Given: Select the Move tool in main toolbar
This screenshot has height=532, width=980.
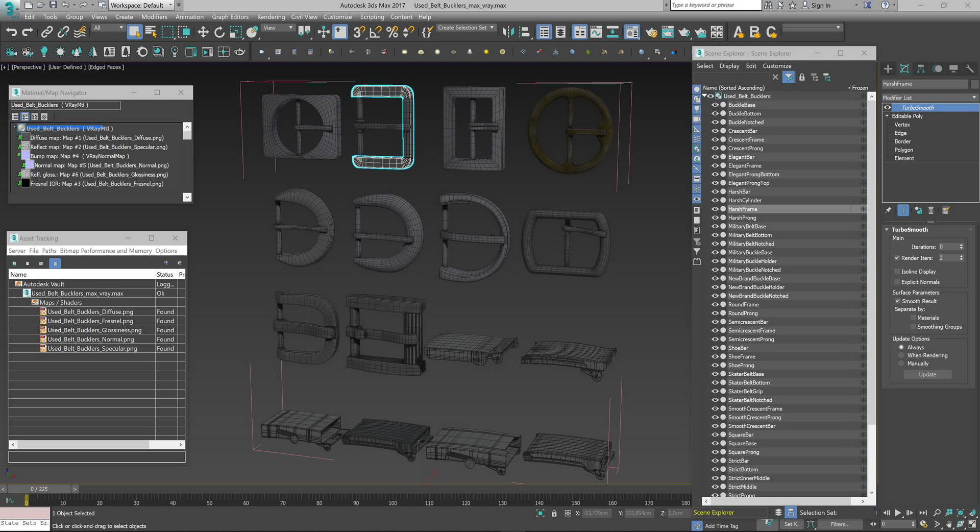Looking at the screenshot, I should click(x=203, y=32).
